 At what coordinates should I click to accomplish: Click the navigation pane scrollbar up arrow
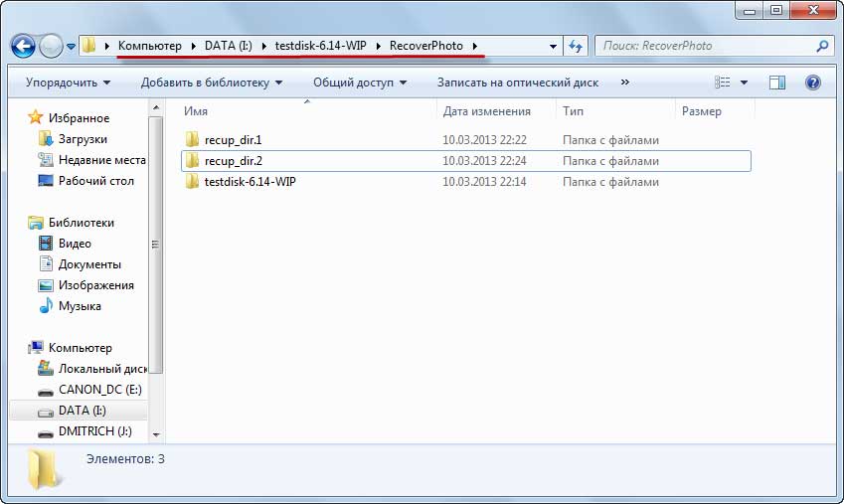coord(156,107)
